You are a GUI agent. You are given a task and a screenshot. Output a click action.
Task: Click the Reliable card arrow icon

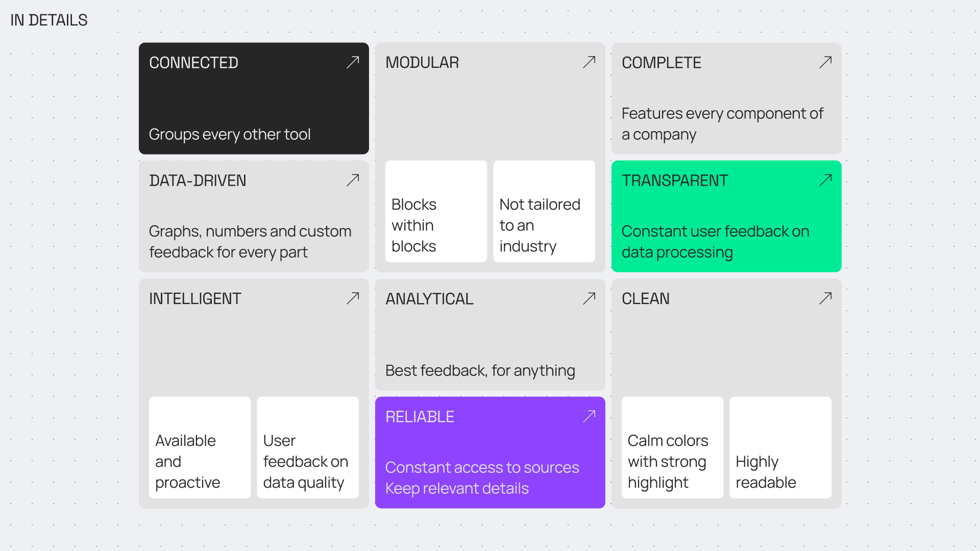click(x=589, y=416)
